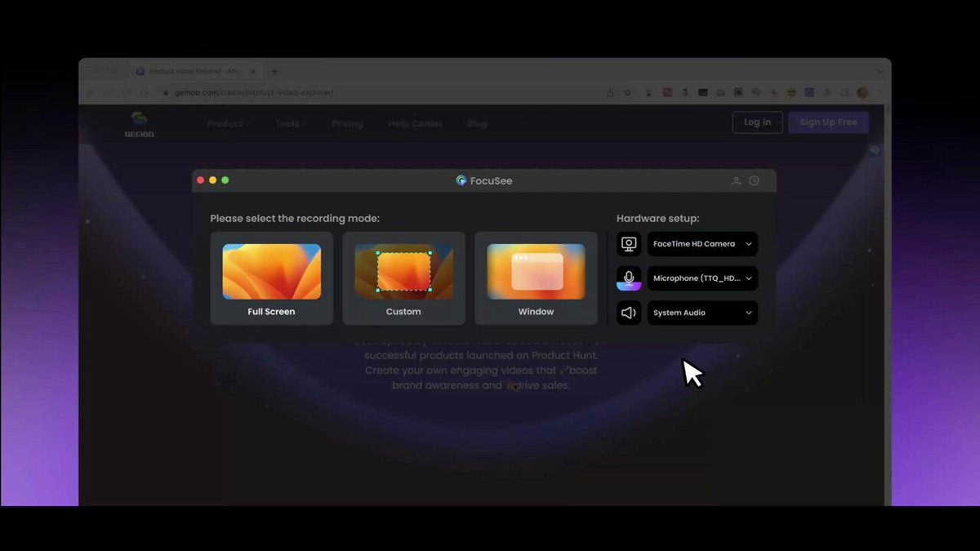Toggle the microphone icon
980x551 pixels.
click(x=629, y=278)
